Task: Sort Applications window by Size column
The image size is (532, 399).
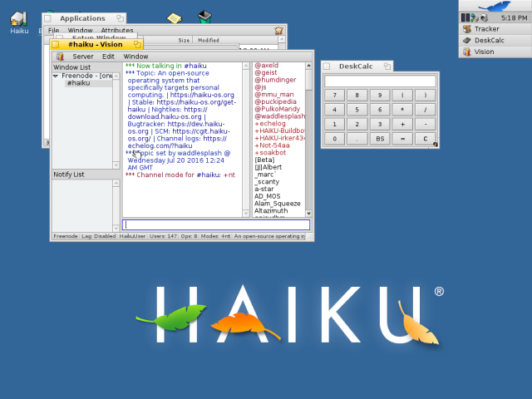Action: (x=184, y=40)
